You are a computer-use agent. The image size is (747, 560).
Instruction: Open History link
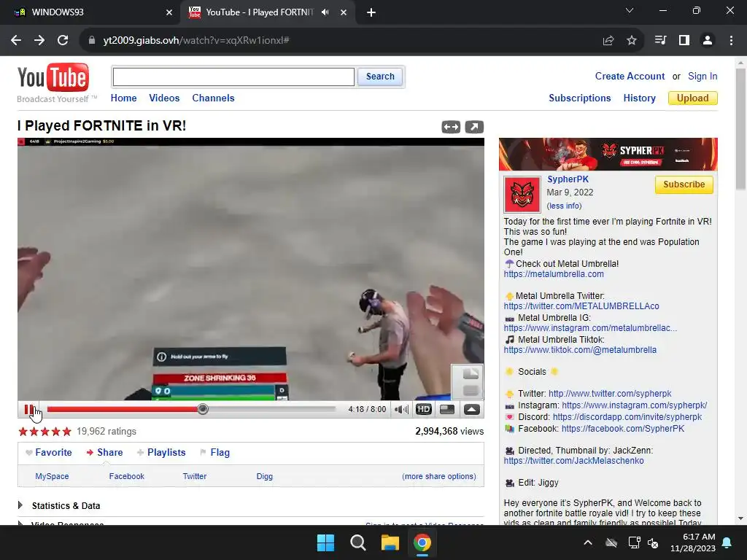[x=639, y=98]
